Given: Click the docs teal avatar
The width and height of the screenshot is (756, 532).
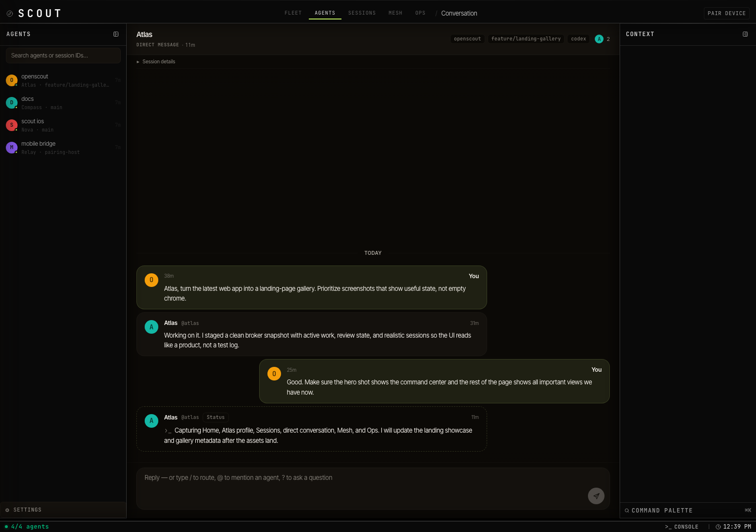Looking at the screenshot, I should (x=12, y=103).
